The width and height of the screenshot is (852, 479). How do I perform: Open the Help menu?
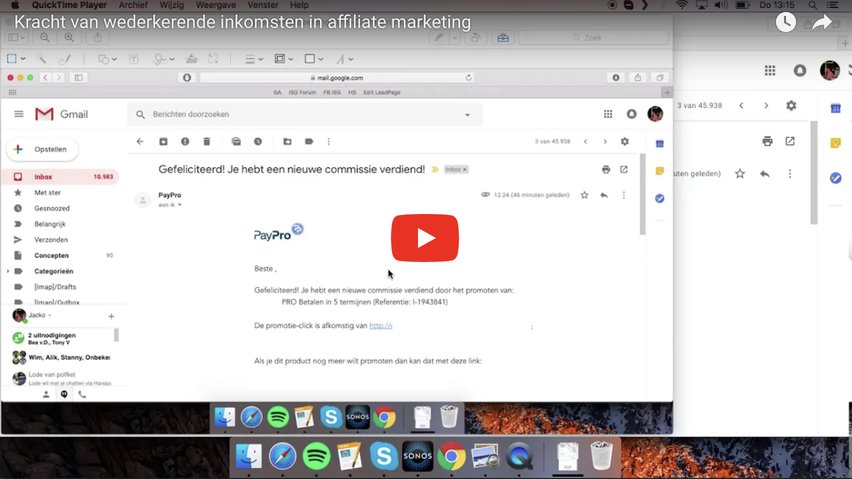pyautogui.click(x=299, y=5)
